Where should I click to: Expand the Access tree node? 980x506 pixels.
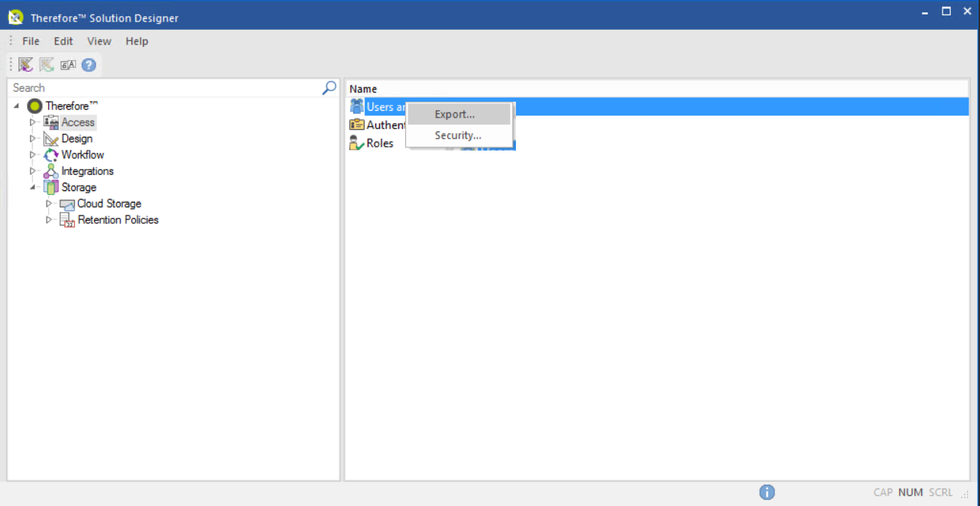pyautogui.click(x=33, y=122)
